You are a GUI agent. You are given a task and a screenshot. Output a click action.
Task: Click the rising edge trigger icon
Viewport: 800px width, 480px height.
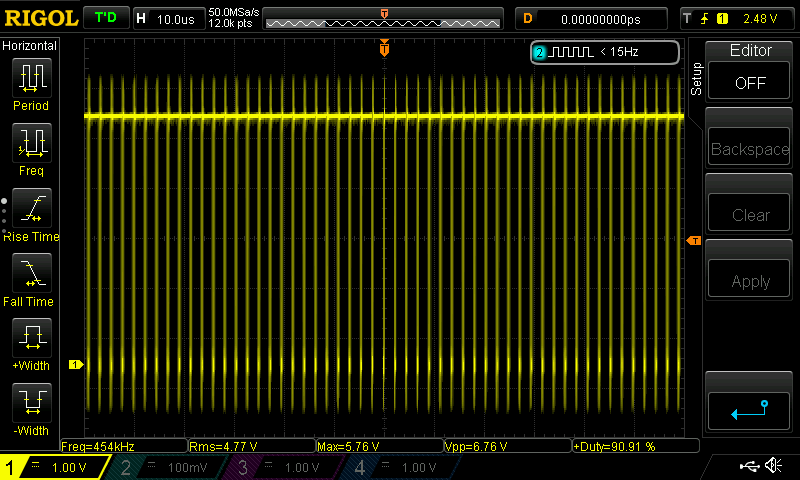click(x=705, y=19)
